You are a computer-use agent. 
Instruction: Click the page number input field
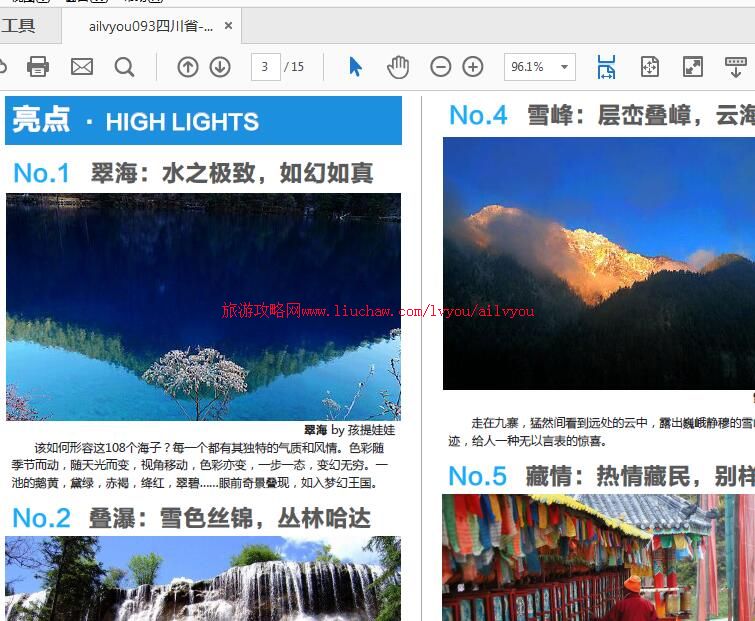[265, 67]
